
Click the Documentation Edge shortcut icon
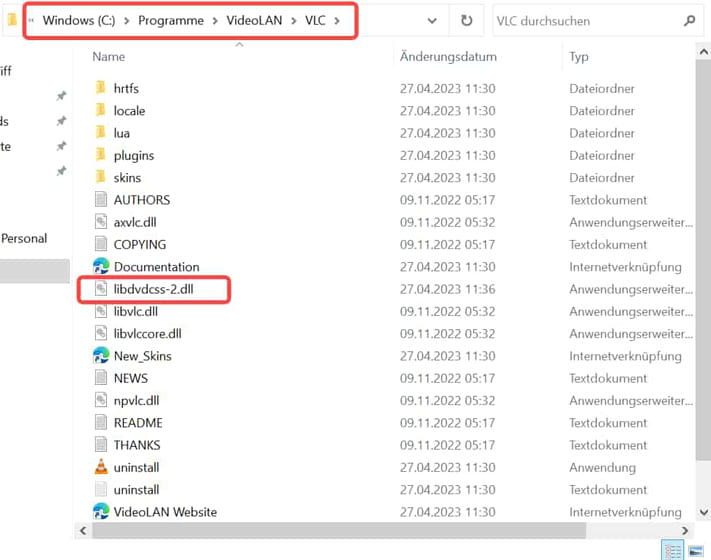point(101,266)
